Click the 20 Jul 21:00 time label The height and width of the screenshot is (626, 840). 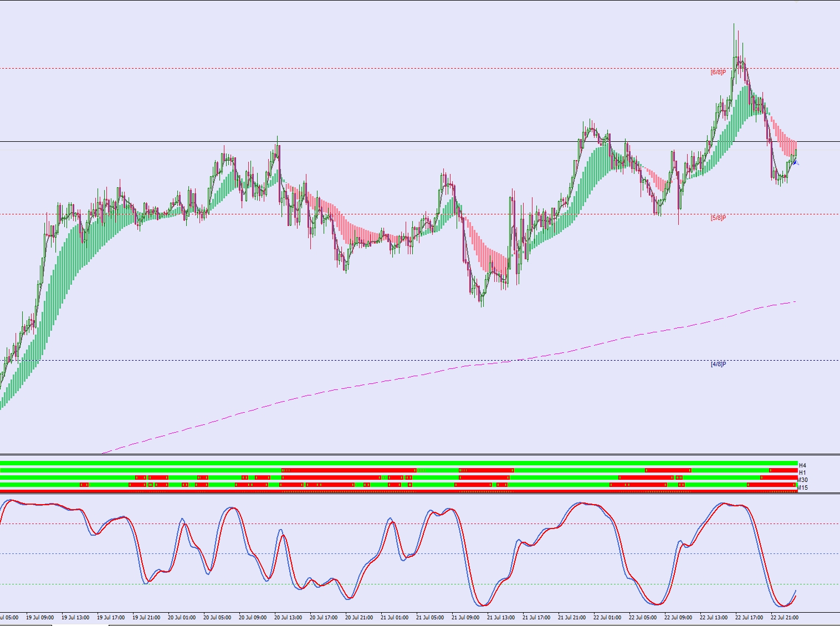click(x=359, y=617)
